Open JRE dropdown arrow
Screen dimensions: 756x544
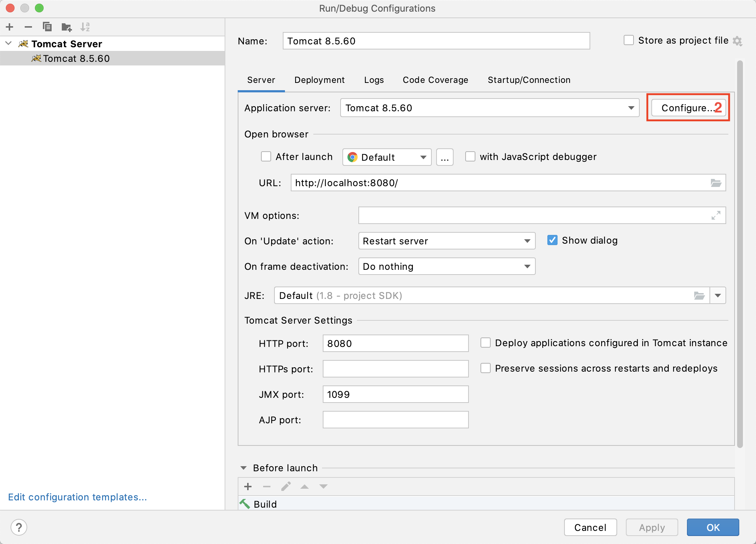(x=718, y=296)
